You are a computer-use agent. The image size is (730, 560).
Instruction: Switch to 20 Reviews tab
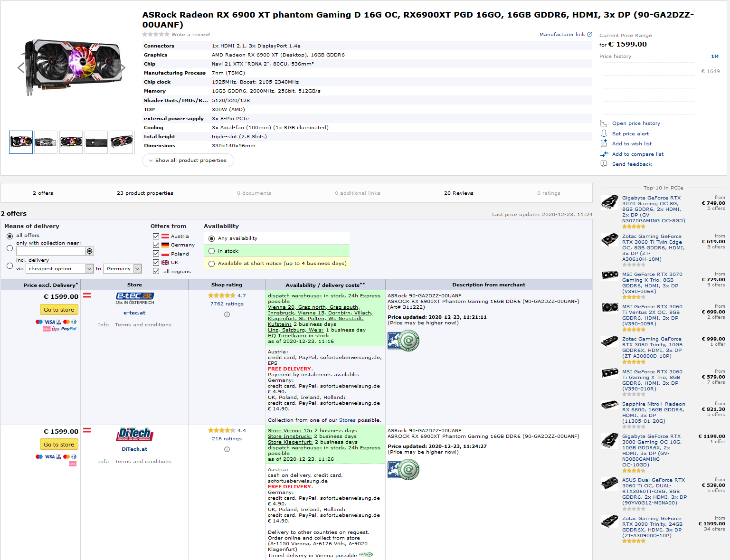459,193
